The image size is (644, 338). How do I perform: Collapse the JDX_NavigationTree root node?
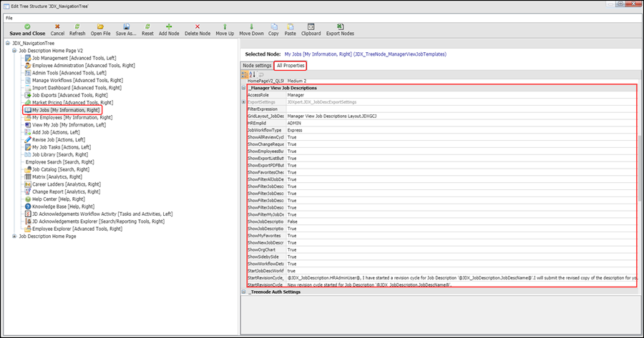pyautogui.click(x=7, y=43)
